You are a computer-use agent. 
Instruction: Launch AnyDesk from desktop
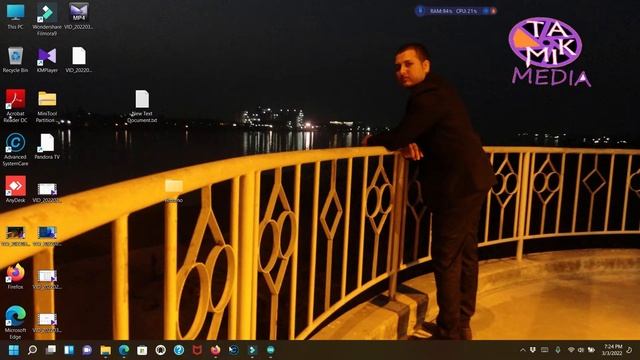16,189
